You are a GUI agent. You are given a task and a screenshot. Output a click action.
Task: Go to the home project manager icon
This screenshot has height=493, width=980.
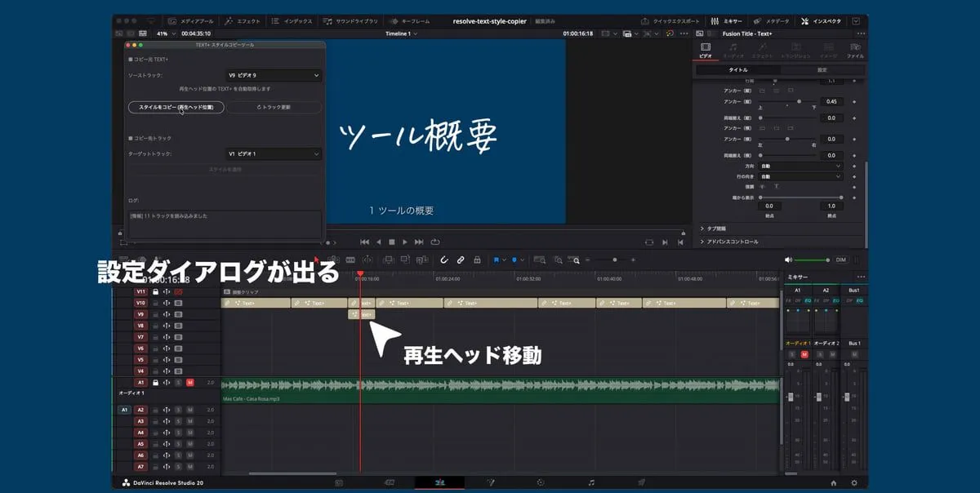coord(832,482)
